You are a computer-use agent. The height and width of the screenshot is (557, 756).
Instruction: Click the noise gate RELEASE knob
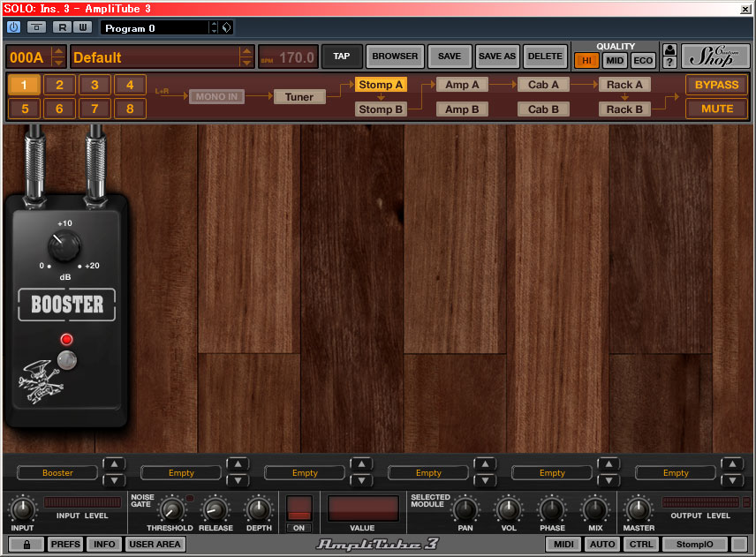(x=215, y=508)
